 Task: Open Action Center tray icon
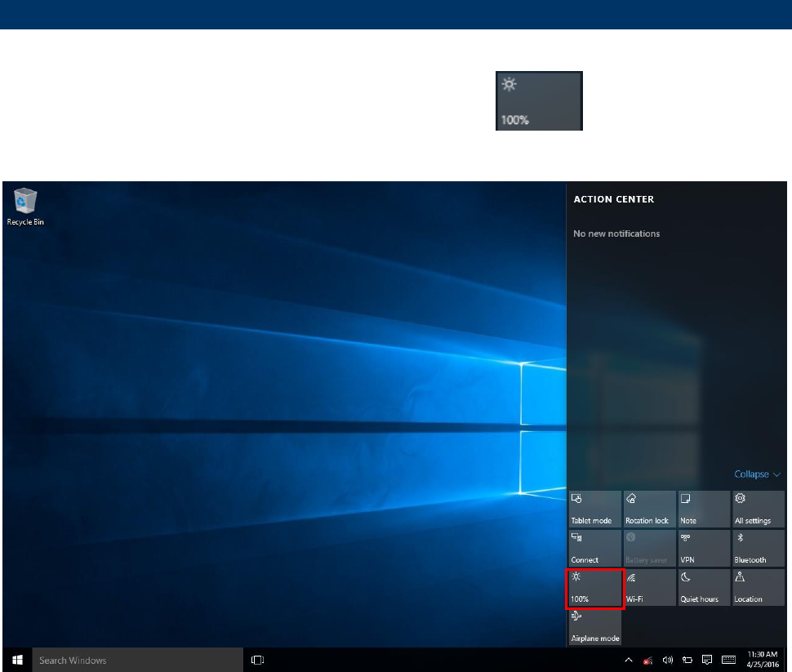[707, 660]
